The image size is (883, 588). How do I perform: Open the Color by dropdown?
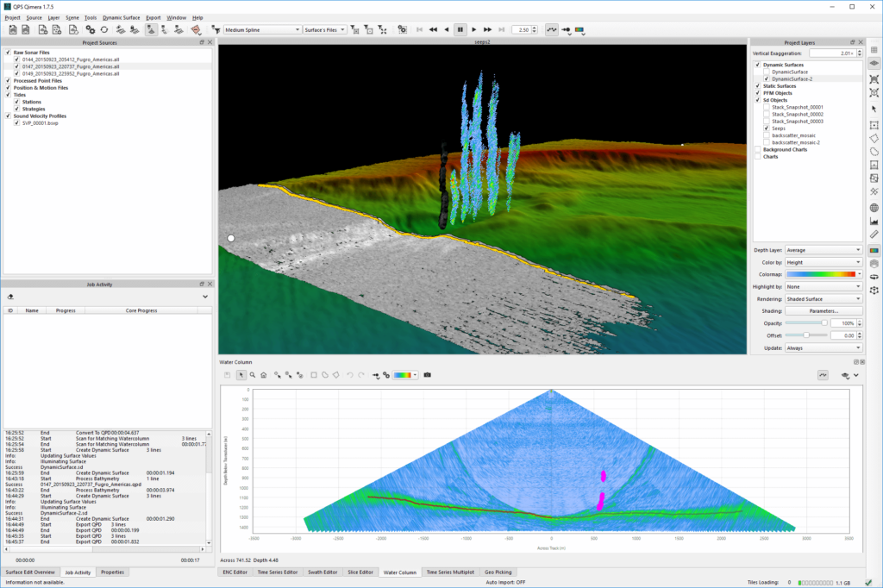tap(823, 262)
